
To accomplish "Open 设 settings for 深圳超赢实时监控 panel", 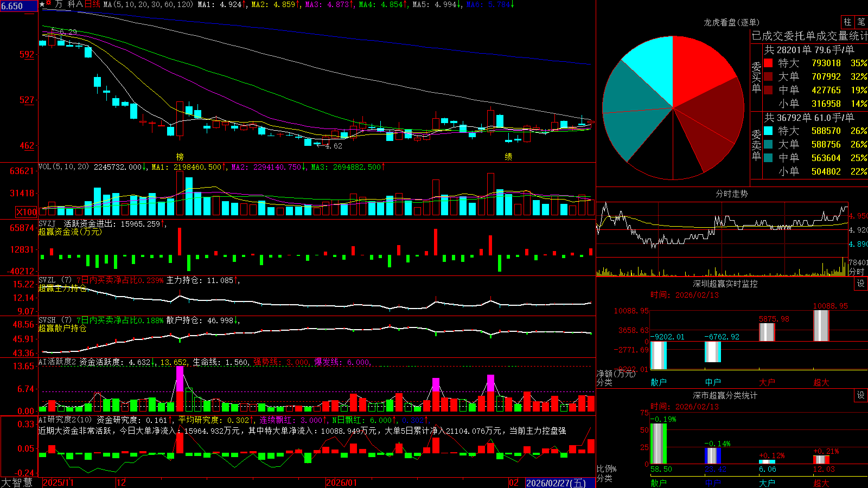I will click(x=861, y=284).
